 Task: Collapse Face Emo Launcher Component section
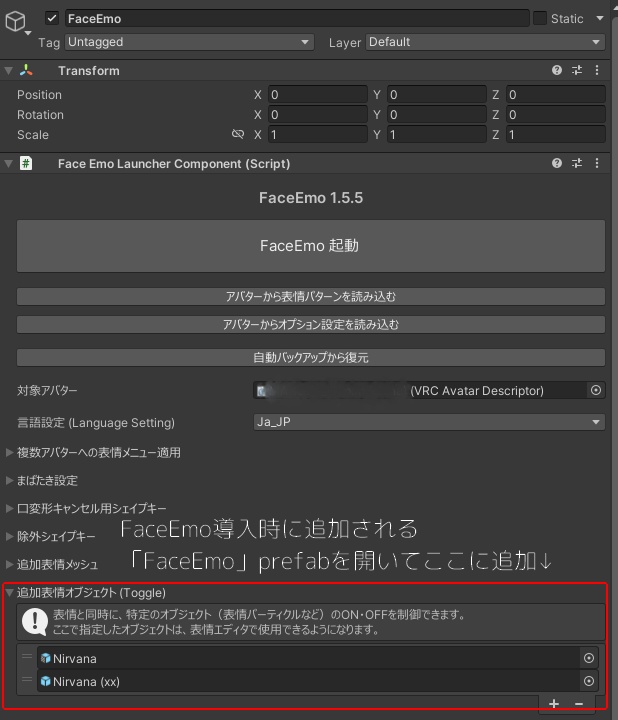click(x=8, y=163)
